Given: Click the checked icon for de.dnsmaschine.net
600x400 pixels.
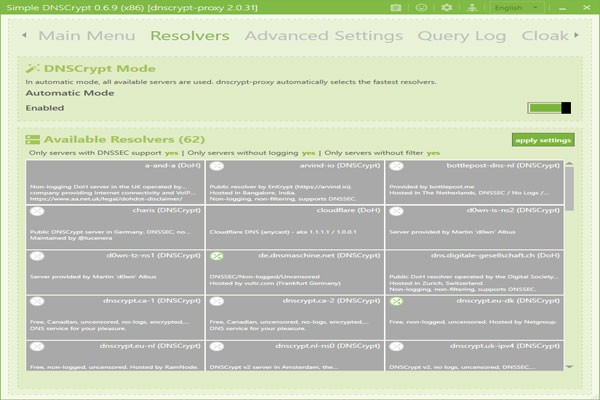Looking at the screenshot, I should pyautogui.click(x=216, y=257).
